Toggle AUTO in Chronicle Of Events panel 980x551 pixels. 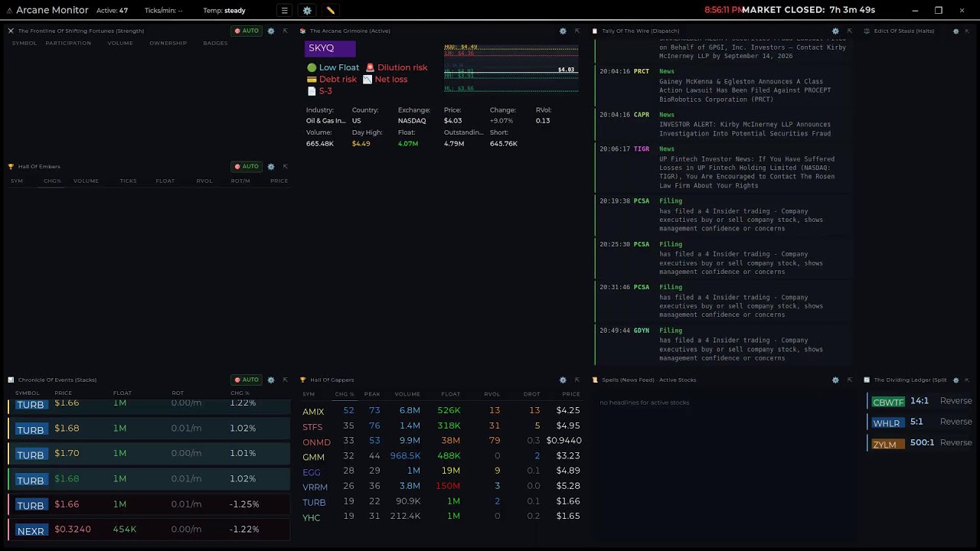pyautogui.click(x=247, y=380)
